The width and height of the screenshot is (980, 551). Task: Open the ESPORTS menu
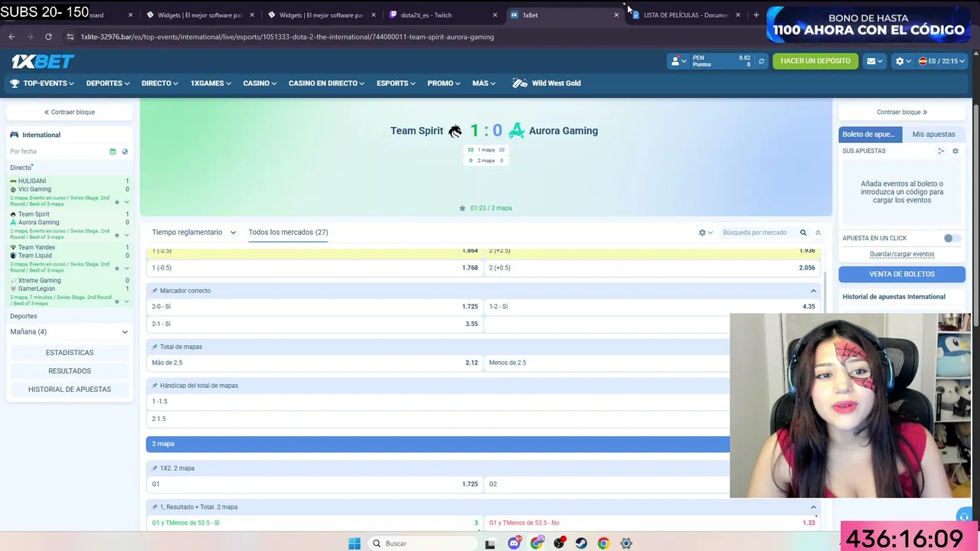[x=396, y=83]
